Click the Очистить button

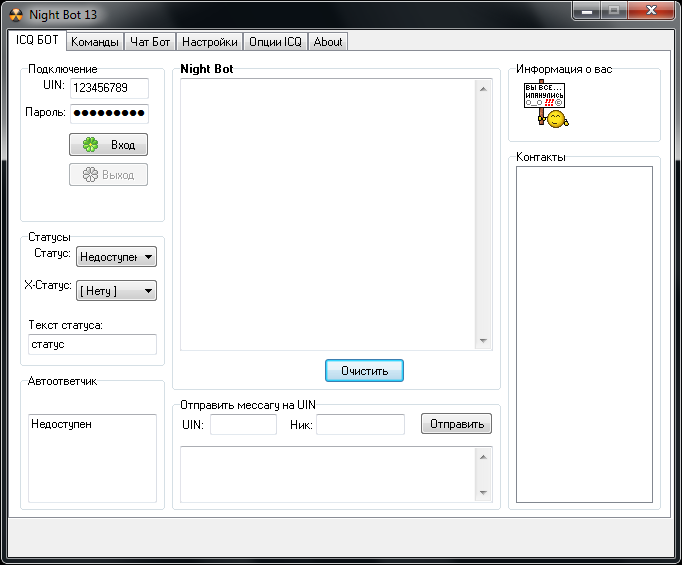364,371
